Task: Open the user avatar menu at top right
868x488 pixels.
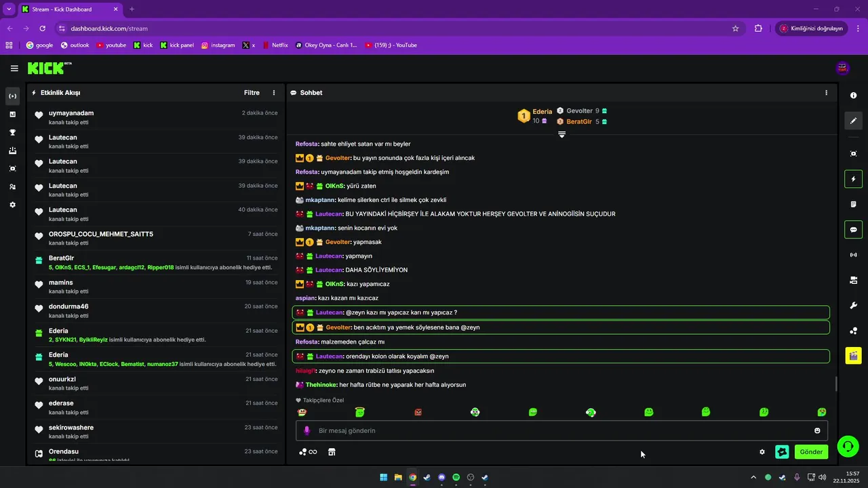Action: pos(843,68)
